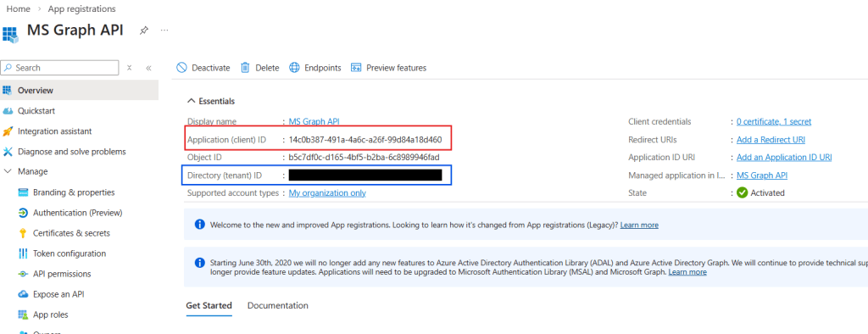Image resolution: width=868 pixels, height=334 pixels.
Task: Open the 0 certificate, 1 secret link
Action: (x=774, y=122)
